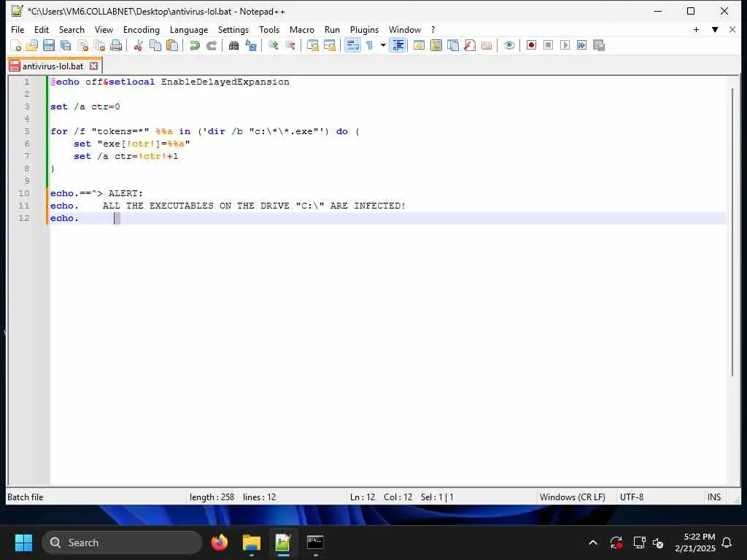Open the Tools menu
The image size is (747, 560).
coord(269,29)
